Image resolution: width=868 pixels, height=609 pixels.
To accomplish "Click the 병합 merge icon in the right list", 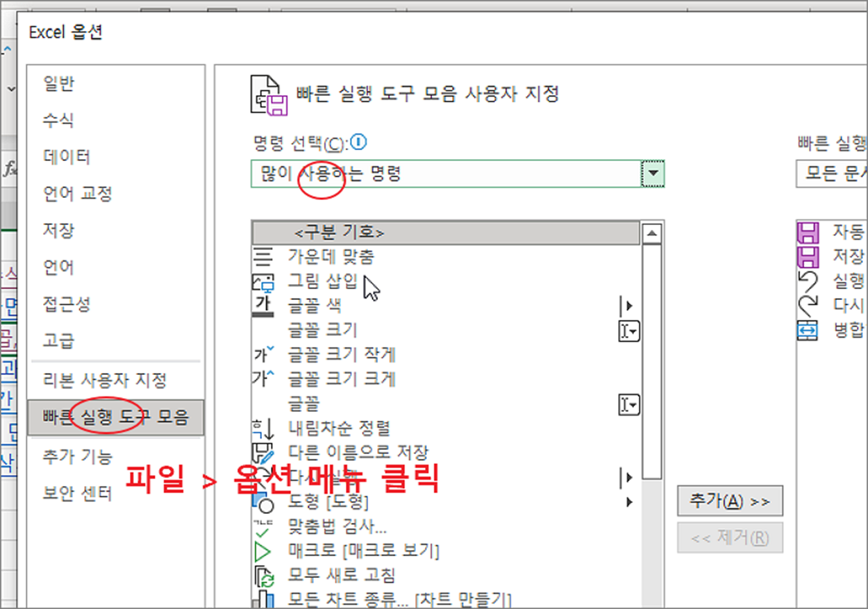I will 809,331.
